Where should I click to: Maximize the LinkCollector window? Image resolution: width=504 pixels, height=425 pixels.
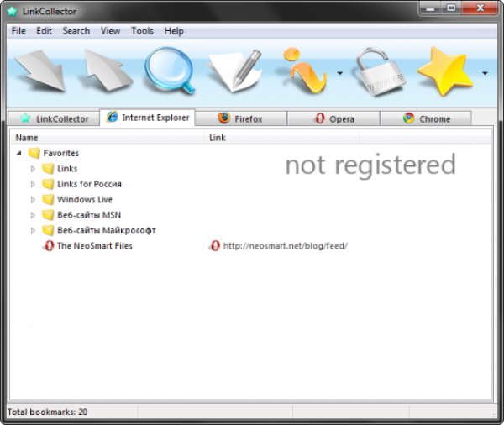(x=451, y=8)
